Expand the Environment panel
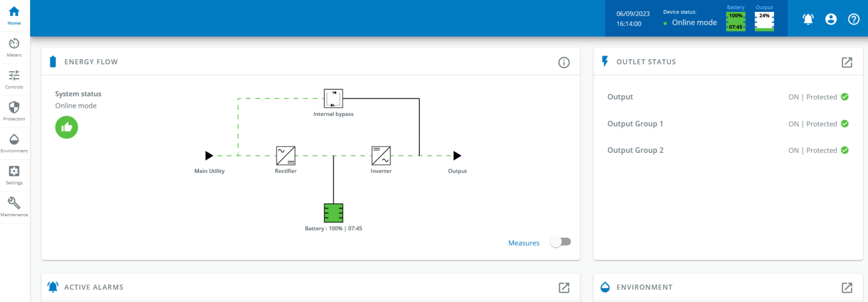 [x=847, y=287]
